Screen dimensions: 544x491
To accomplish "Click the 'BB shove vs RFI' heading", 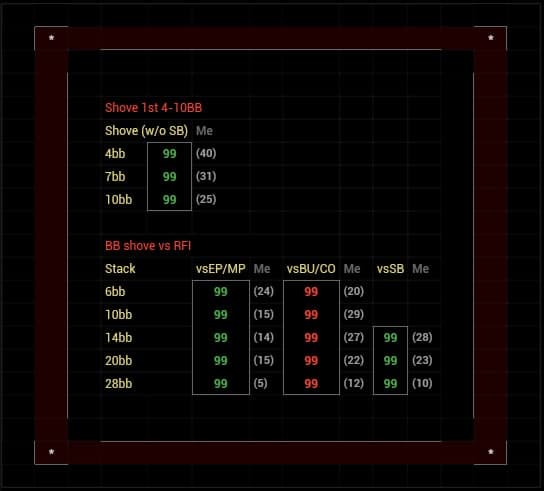I will (x=147, y=246).
